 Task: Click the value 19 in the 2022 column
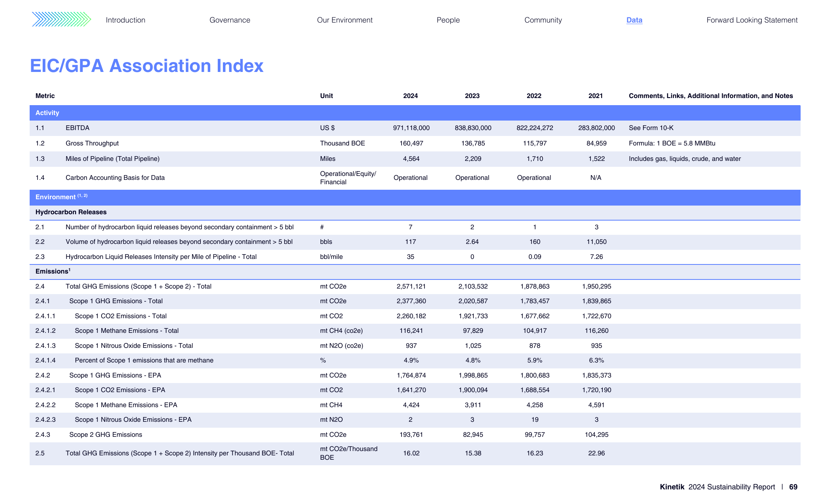tap(535, 419)
